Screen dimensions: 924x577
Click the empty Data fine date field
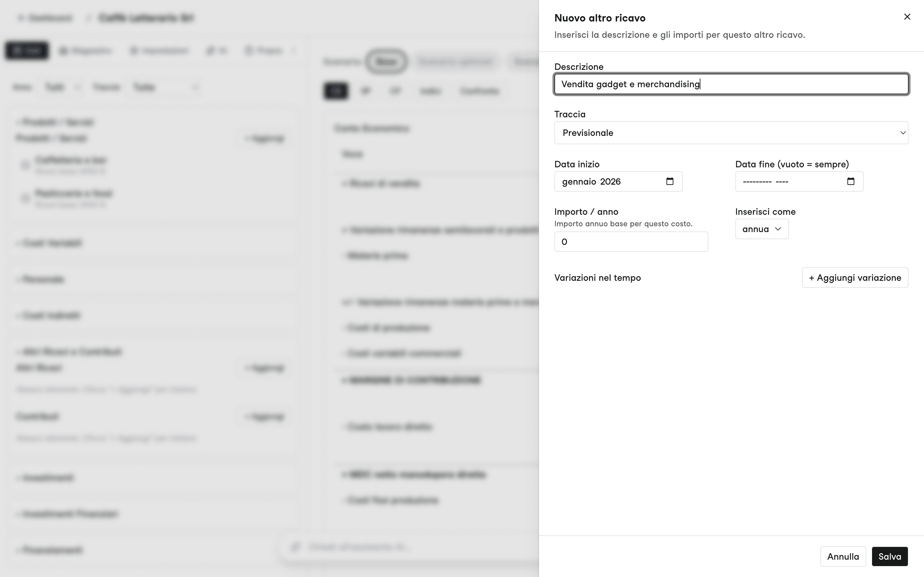click(799, 181)
